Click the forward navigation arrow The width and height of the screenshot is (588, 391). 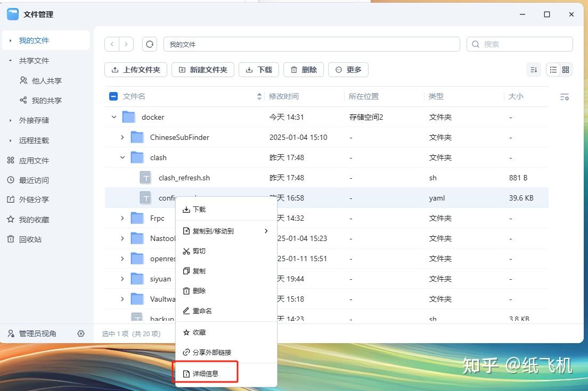point(126,44)
